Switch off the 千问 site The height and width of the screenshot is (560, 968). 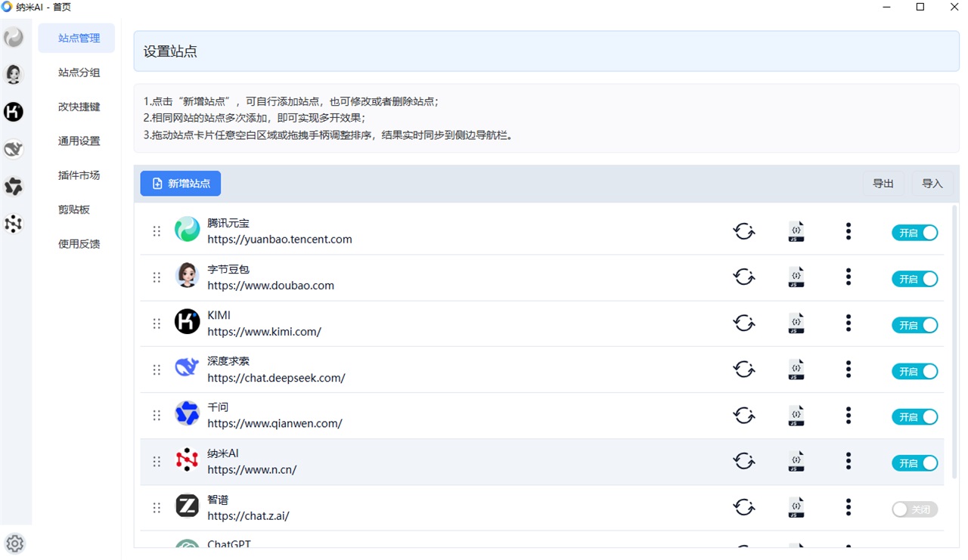tap(915, 416)
